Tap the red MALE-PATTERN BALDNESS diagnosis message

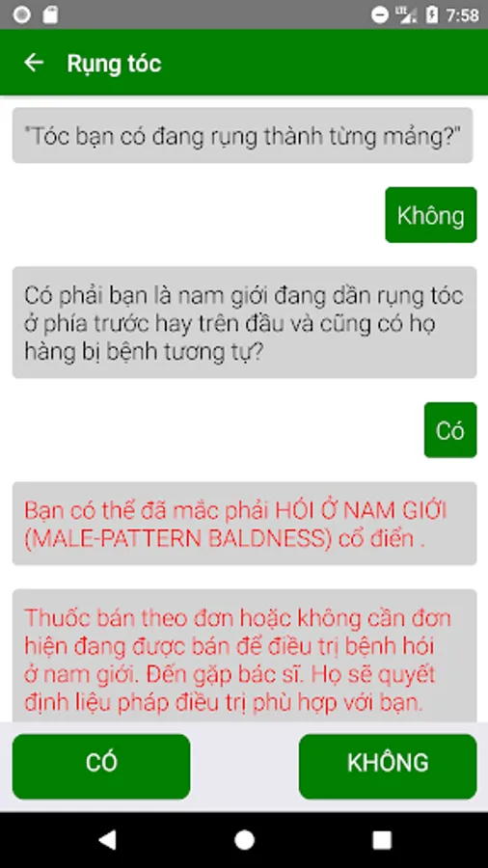[244, 523]
